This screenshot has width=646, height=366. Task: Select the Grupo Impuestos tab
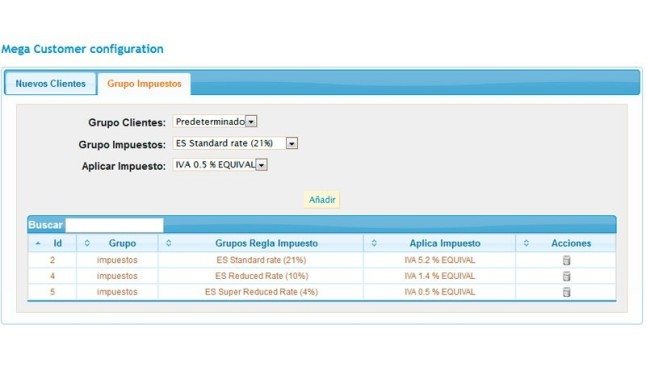coord(144,84)
